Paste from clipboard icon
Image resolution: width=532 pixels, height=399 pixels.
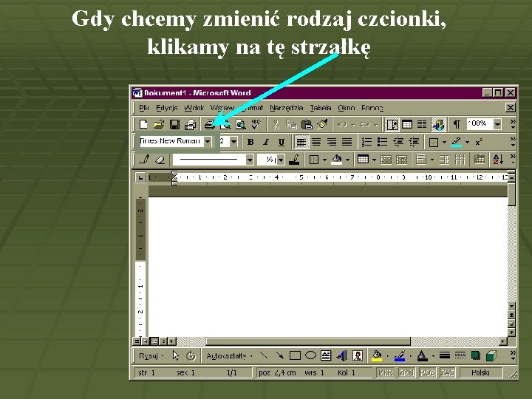coord(307,125)
